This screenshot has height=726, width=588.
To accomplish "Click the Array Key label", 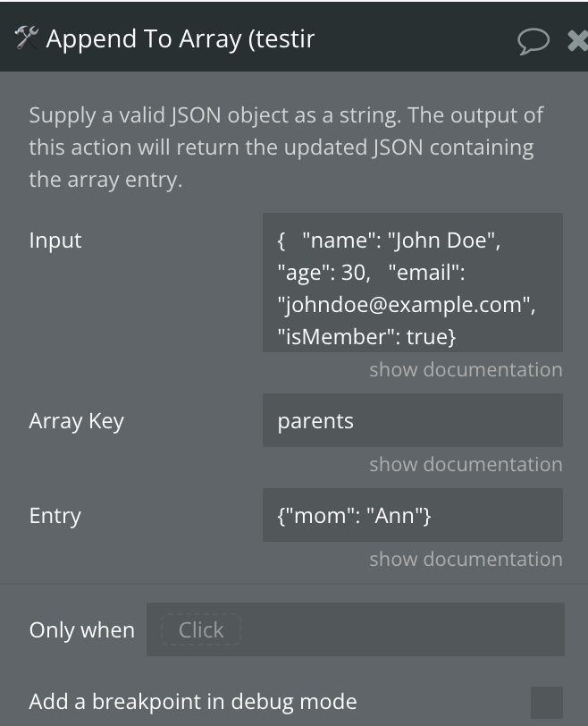I will [76, 421].
